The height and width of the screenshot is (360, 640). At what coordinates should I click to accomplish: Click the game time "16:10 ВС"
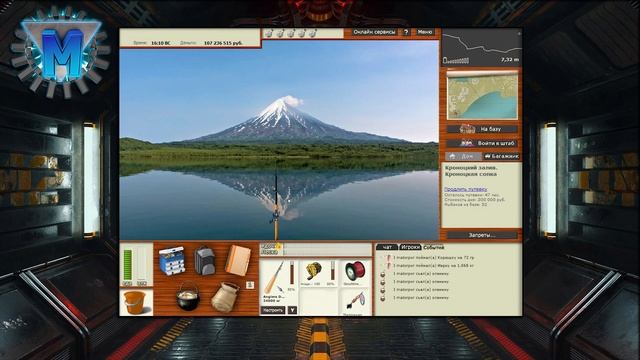pos(160,43)
